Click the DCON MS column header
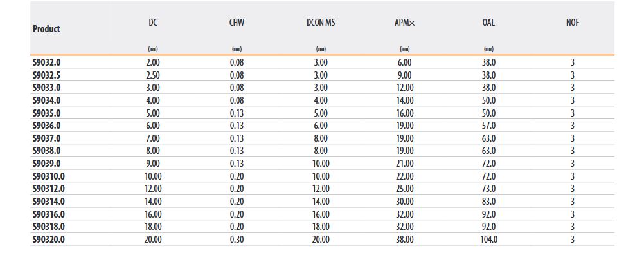Image resolution: width=644 pixels, height=264 pixels. coord(321,23)
